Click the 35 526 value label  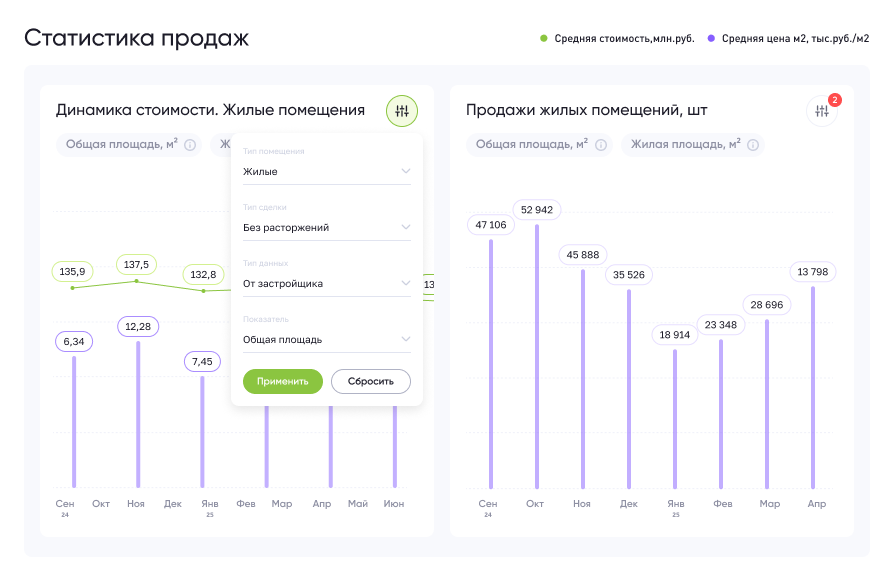tap(629, 275)
